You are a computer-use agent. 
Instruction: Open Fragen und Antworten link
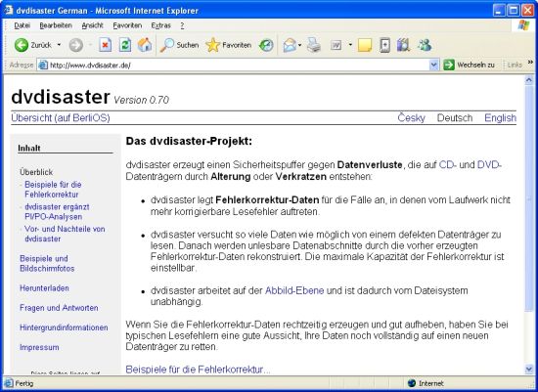pyautogui.click(x=59, y=308)
